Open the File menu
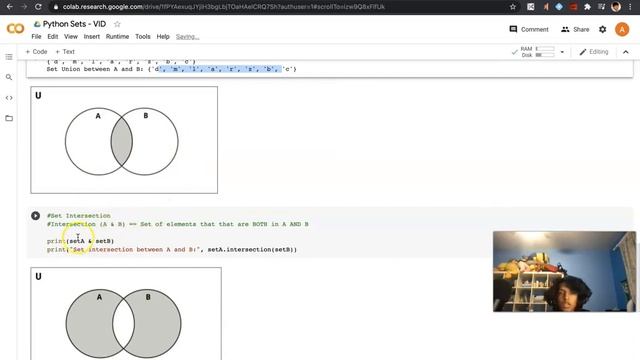Screen dimensions: 640x360 pyautogui.click(x=36, y=37)
